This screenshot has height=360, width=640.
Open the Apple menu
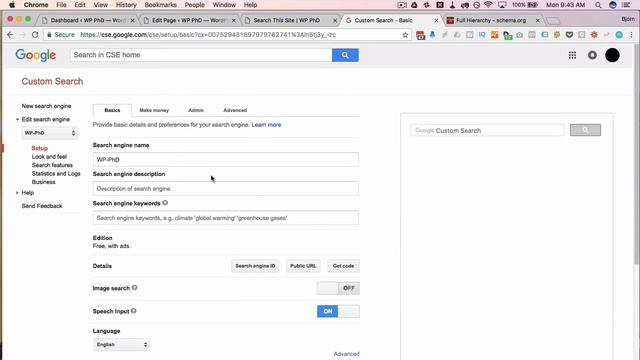pyautogui.click(x=12, y=5)
